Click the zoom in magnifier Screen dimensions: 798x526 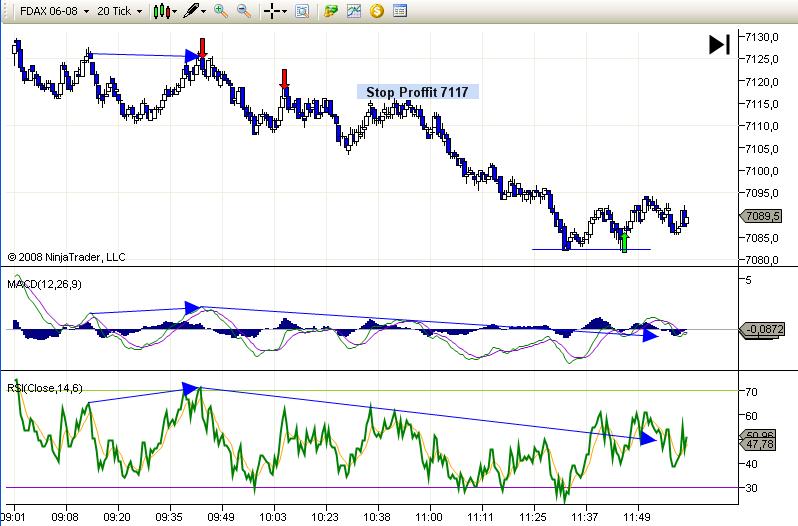pos(221,12)
